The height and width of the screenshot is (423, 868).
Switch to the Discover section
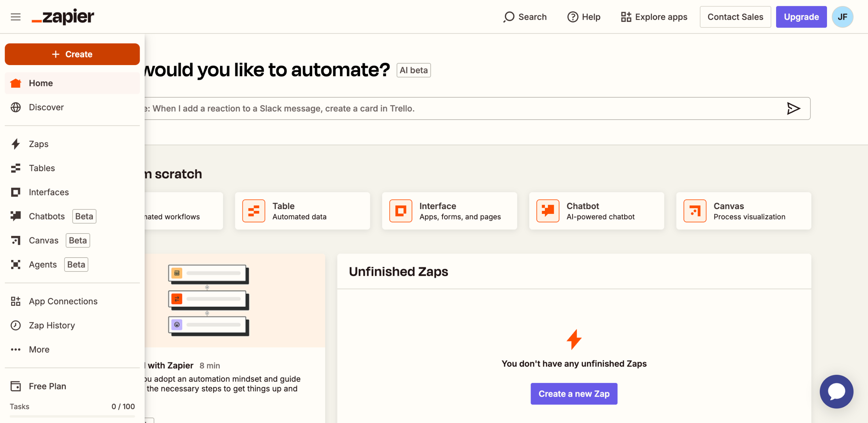coord(46,107)
